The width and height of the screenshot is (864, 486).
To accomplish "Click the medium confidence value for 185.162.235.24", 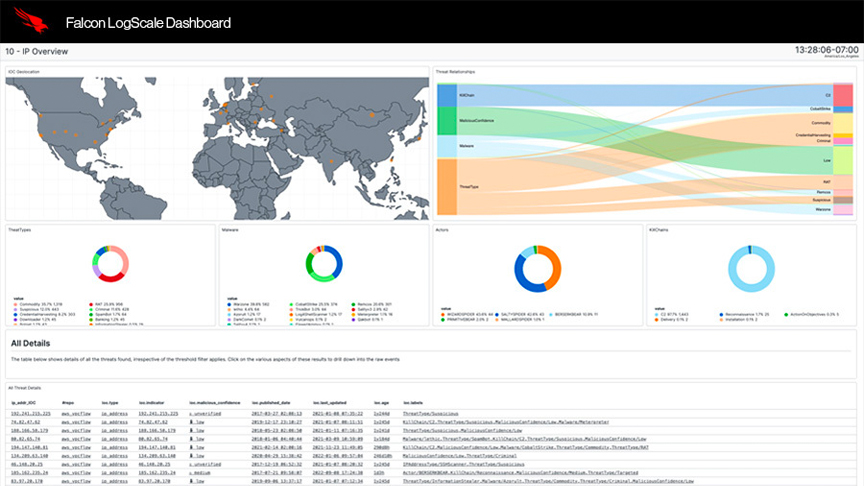I will coord(199,473).
